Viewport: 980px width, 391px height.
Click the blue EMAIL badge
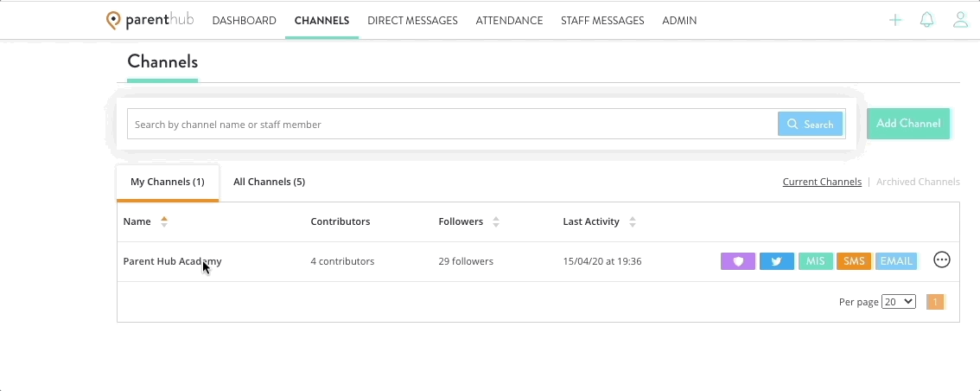(896, 261)
